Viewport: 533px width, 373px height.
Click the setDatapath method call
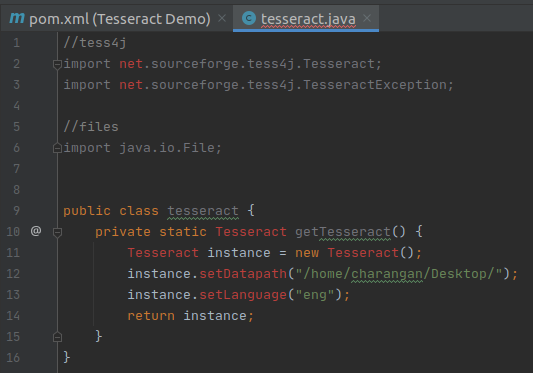click(x=243, y=274)
